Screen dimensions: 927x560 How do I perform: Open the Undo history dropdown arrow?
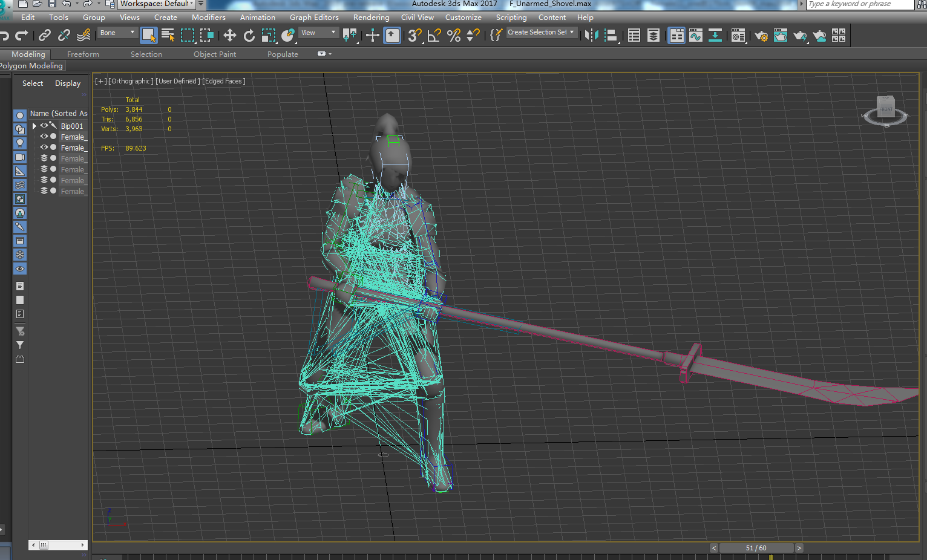[77, 4]
